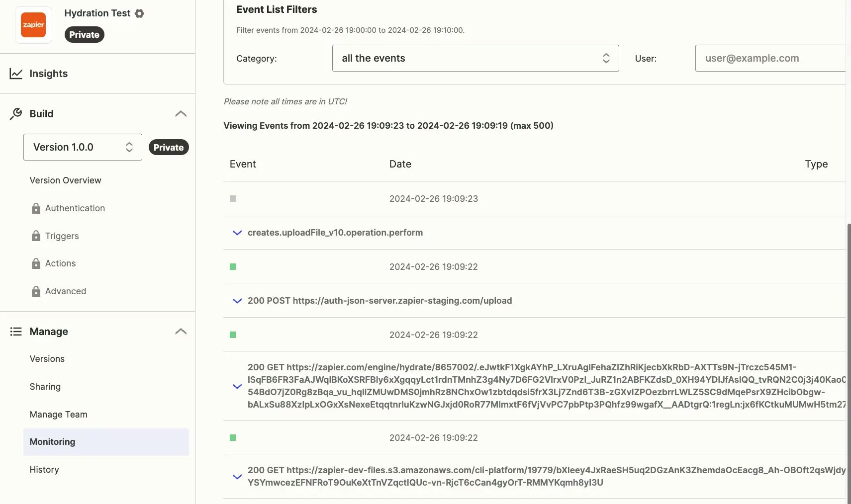
Task: Click the Insights chart icon
Action: (x=16, y=74)
